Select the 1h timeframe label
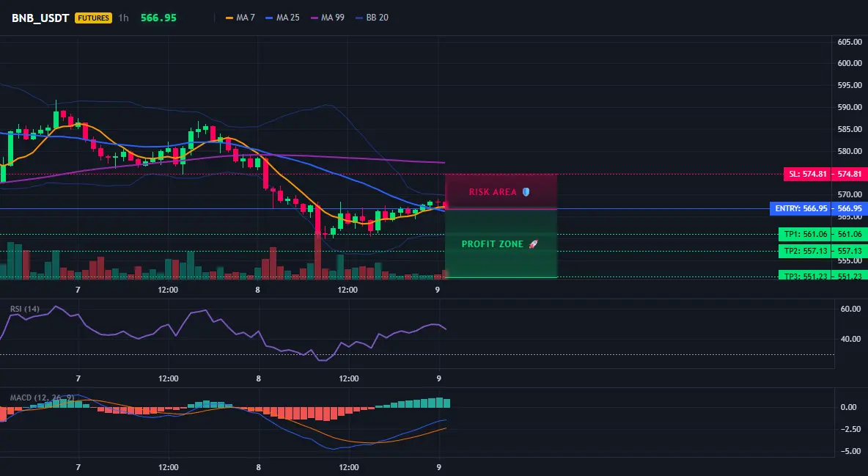This screenshot has height=476, width=868. point(123,18)
